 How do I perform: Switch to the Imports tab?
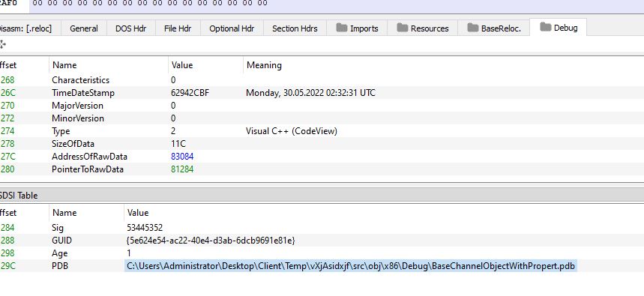357,28
